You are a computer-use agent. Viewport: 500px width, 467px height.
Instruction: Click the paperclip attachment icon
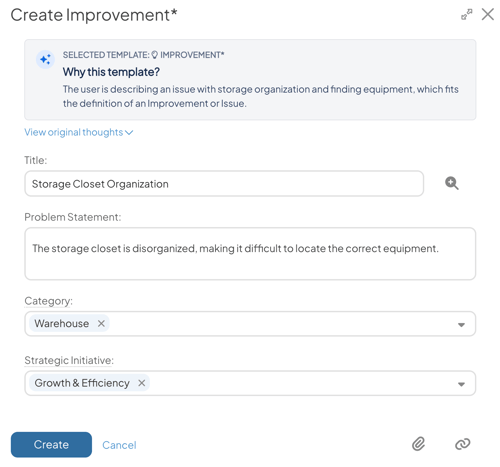pos(418,444)
